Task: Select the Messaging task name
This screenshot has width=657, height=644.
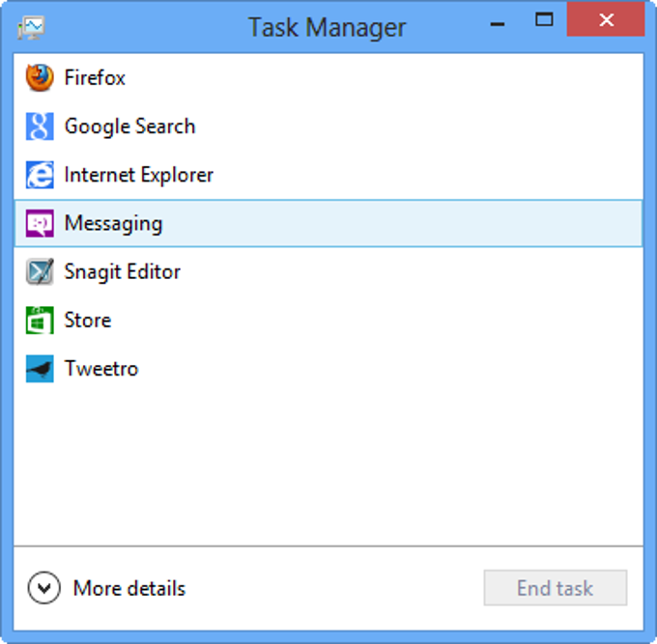Action: (113, 224)
